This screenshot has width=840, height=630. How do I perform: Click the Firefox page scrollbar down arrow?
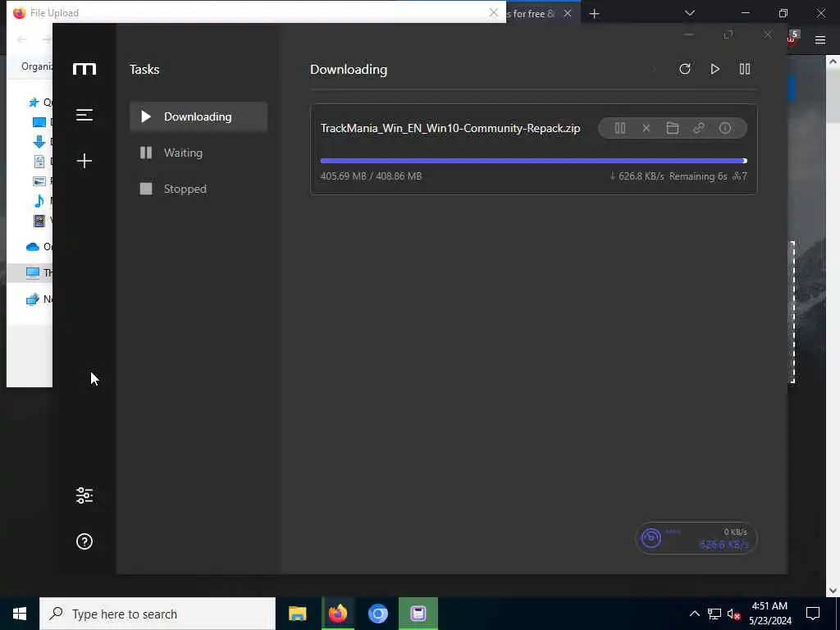coord(833,591)
